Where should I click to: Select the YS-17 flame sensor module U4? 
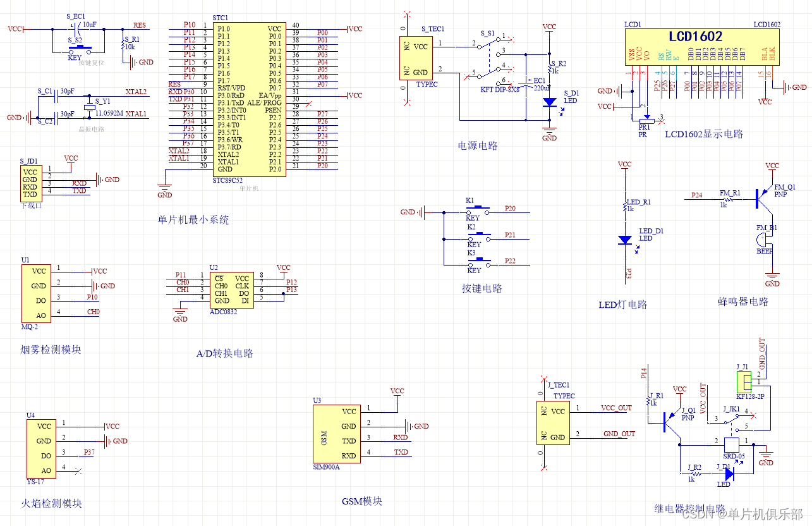(x=40, y=448)
